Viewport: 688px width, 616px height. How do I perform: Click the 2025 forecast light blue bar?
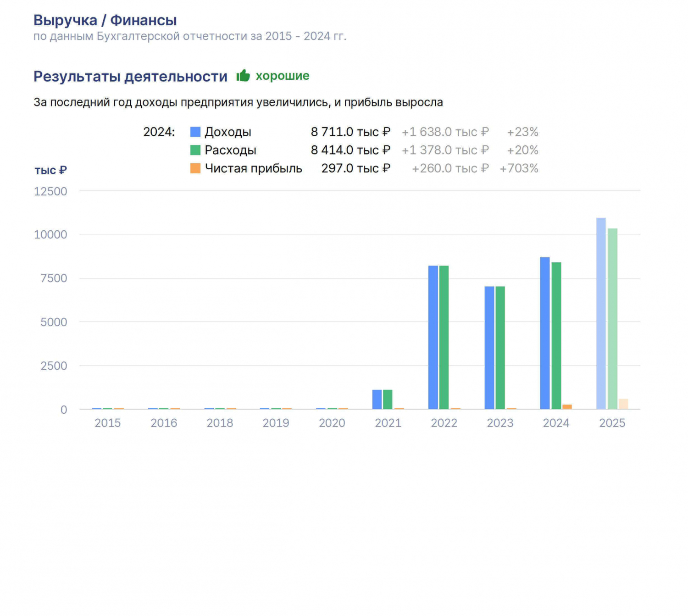coord(601,313)
